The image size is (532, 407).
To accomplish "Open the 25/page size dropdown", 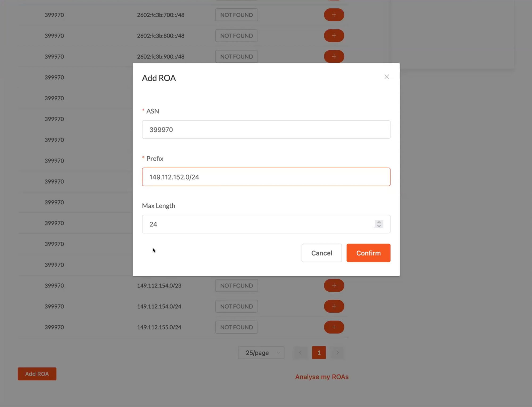I will (261, 352).
